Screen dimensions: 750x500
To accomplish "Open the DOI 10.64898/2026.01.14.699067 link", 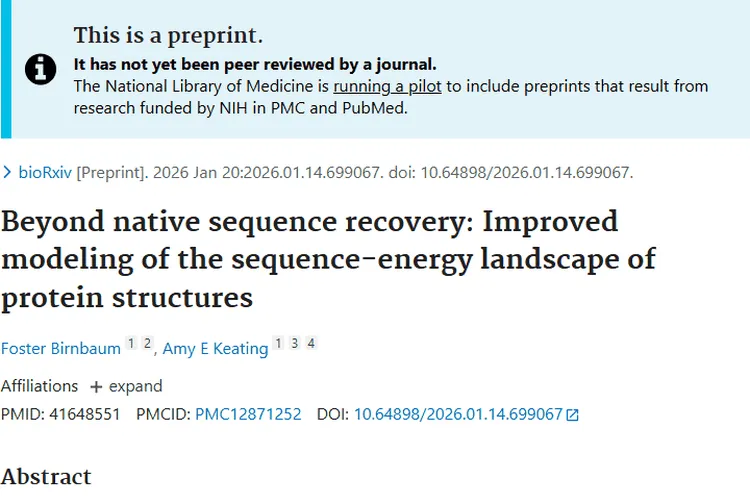I will click(x=458, y=414).
